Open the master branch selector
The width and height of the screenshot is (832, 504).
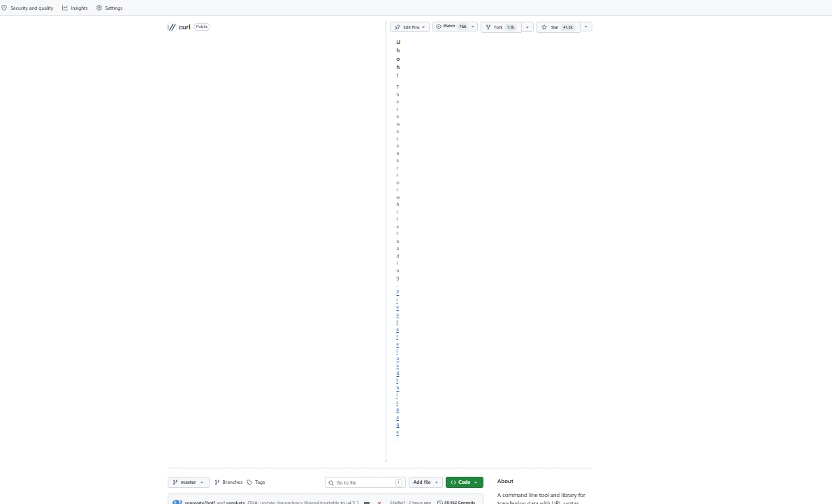pyautogui.click(x=188, y=482)
